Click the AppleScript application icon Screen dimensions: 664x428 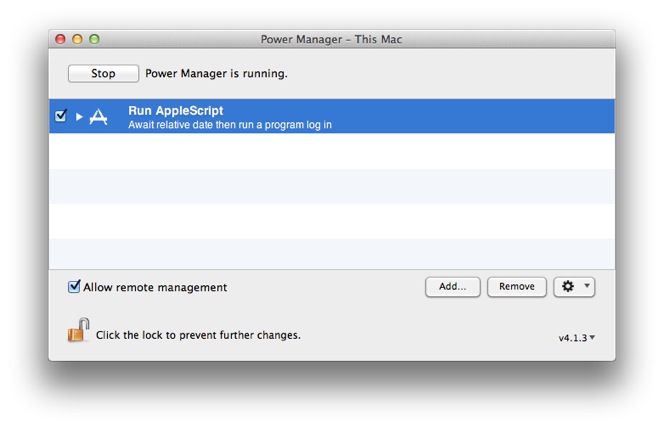[98, 116]
